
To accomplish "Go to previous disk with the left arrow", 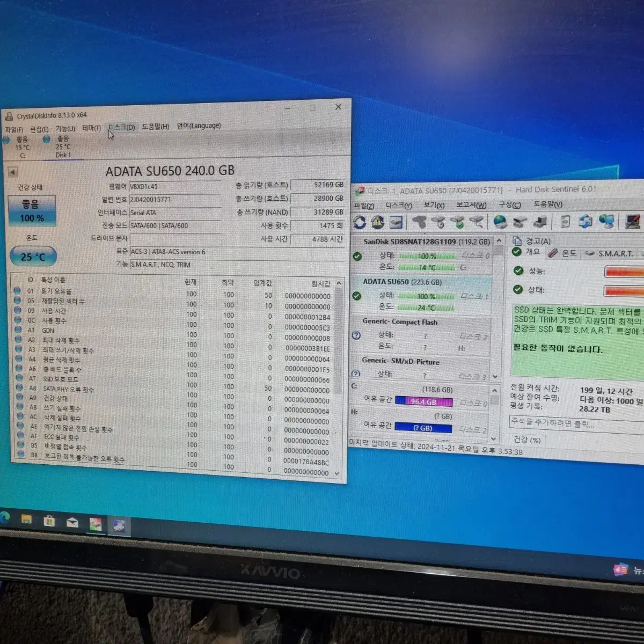I will (12, 172).
